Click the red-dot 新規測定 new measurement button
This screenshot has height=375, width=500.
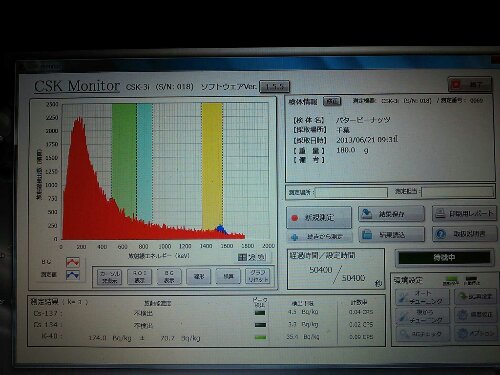(319, 218)
